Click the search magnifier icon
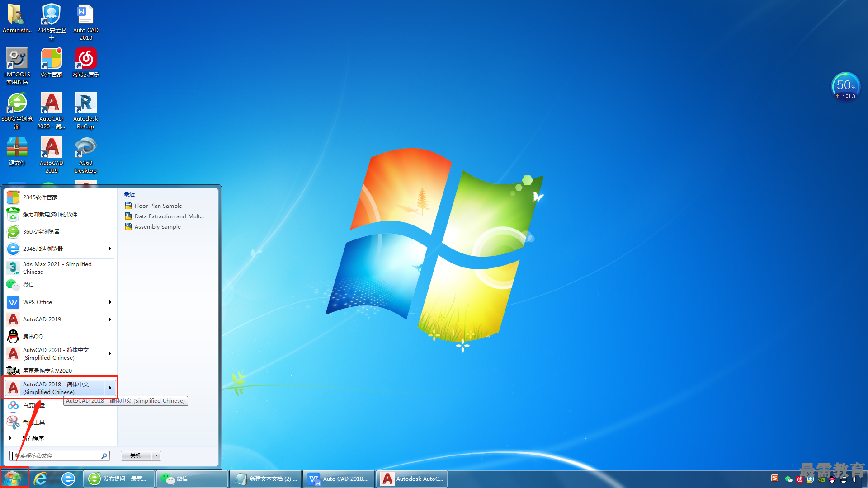 104,456
